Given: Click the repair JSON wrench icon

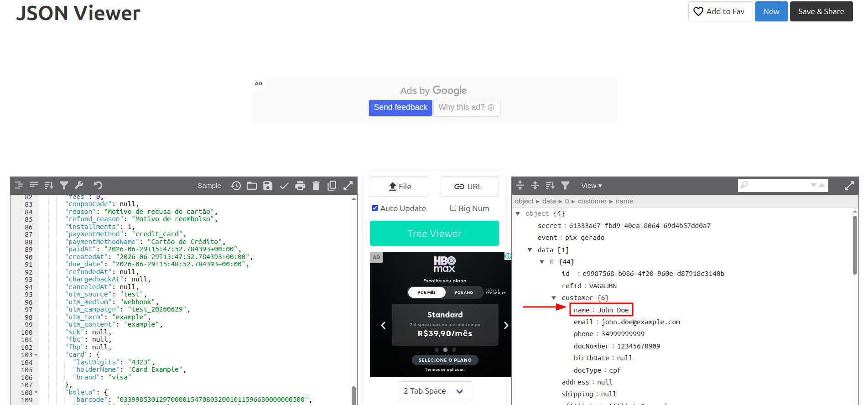Looking at the screenshot, I should point(79,185).
